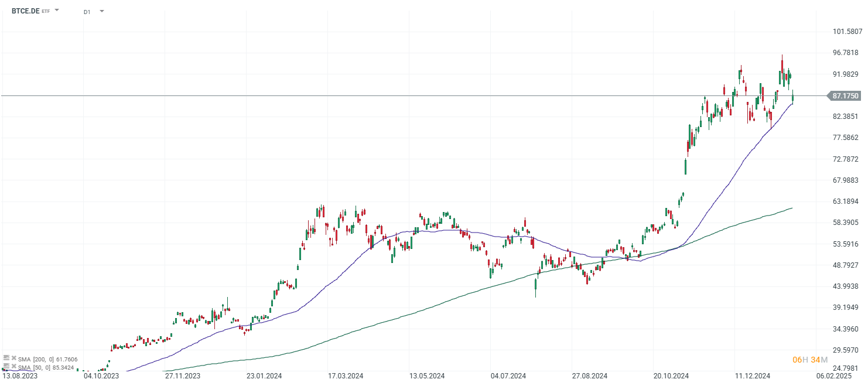
Task: Click the candle countdown timer 06H 34M
Action: click(809, 359)
